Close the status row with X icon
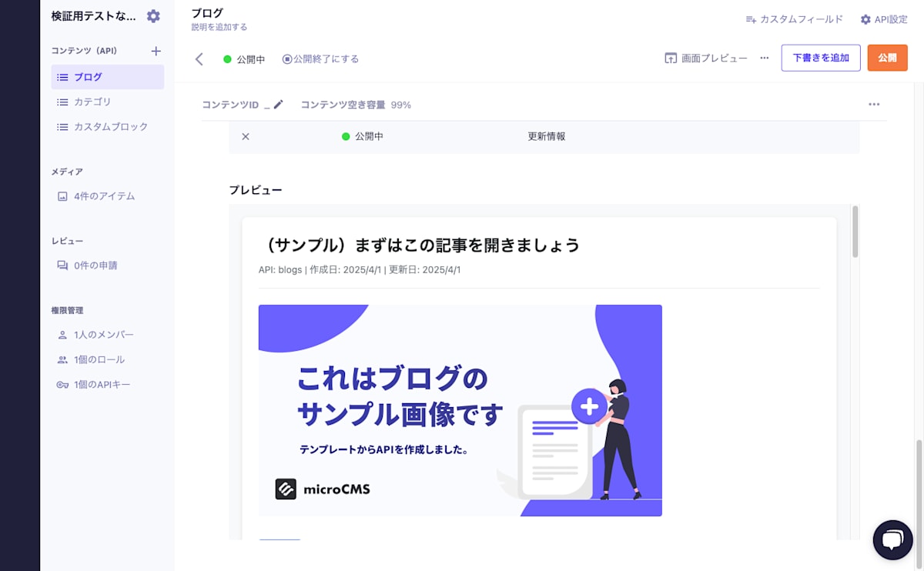924x571 pixels. click(246, 136)
